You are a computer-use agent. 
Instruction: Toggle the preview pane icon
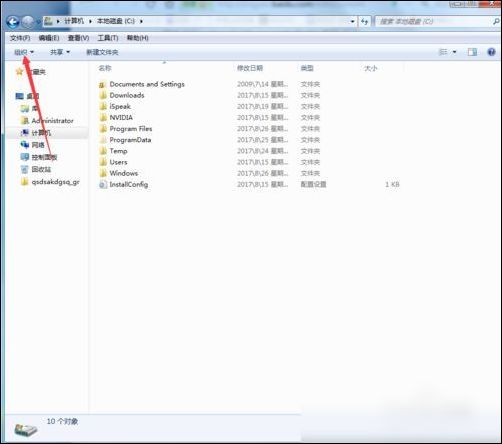click(472, 52)
